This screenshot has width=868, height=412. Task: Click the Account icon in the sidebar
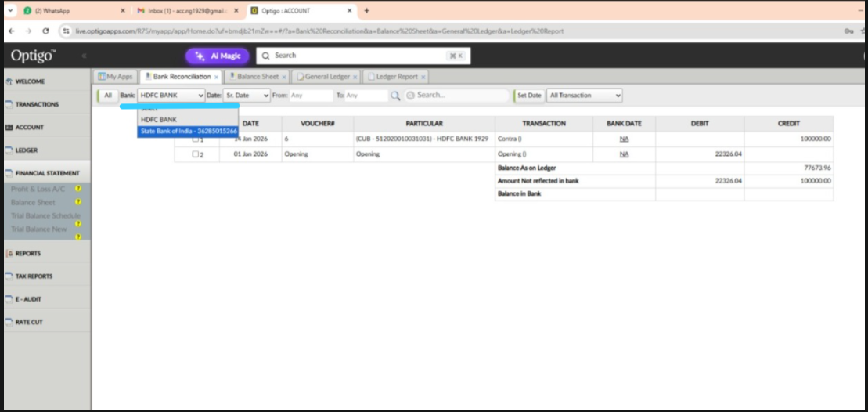click(9, 127)
